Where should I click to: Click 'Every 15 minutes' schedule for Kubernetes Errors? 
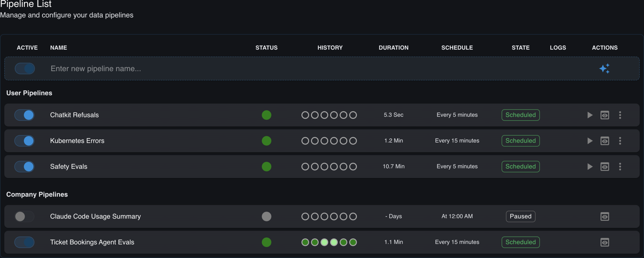click(x=457, y=141)
